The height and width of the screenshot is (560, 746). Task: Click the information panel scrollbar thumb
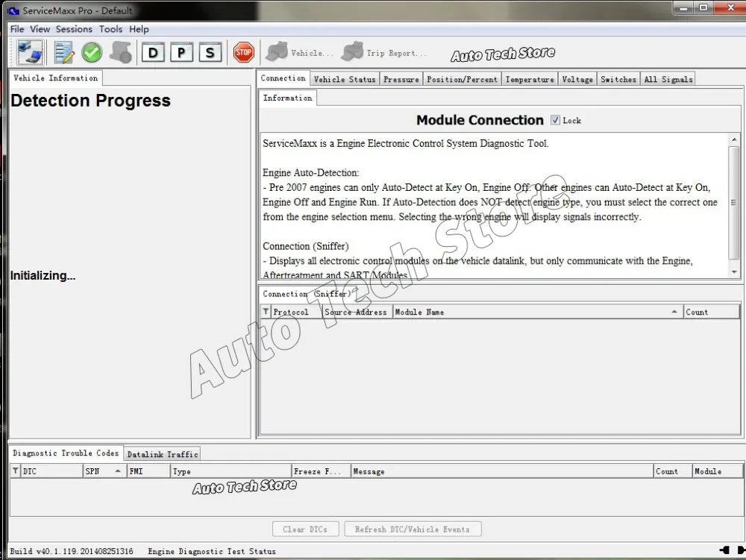(734, 203)
